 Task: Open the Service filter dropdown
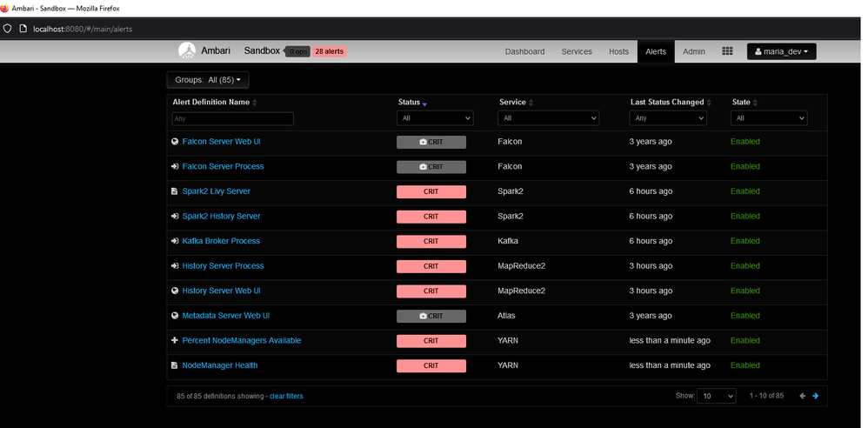[x=549, y=118]
